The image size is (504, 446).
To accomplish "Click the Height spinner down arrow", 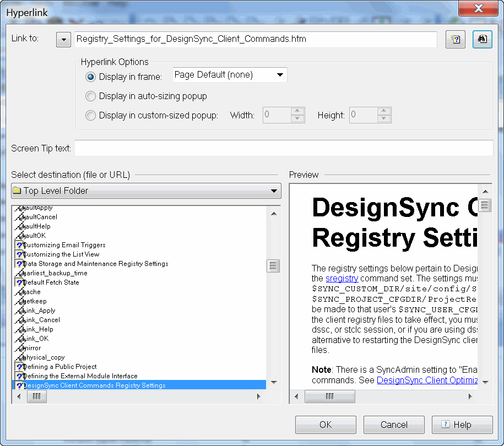I will [384, 118].
